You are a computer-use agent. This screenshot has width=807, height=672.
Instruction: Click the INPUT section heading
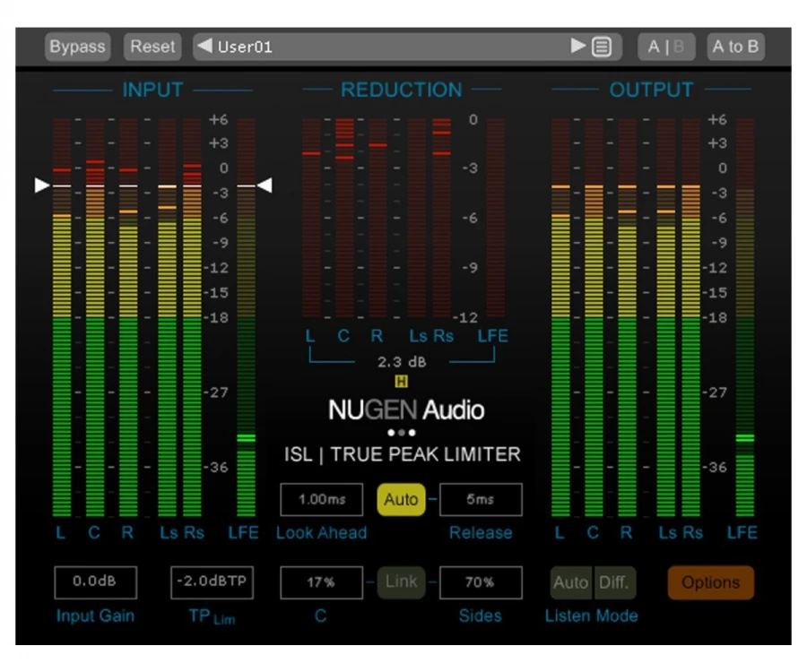tap(152, 90)
